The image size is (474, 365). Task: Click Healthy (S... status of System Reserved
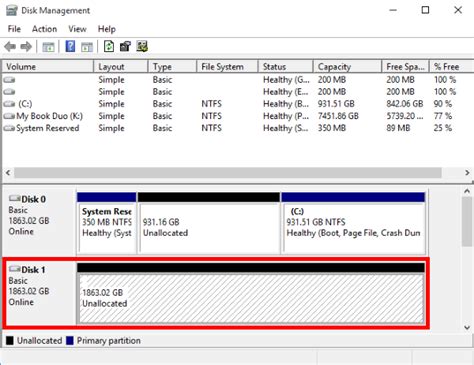coord(286,128)
